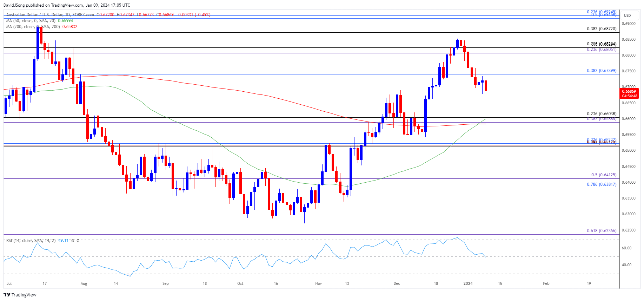Click the Fibonacci label 0.382 (0.65884)
Screen dimensions: 644x301
point(602,119)
